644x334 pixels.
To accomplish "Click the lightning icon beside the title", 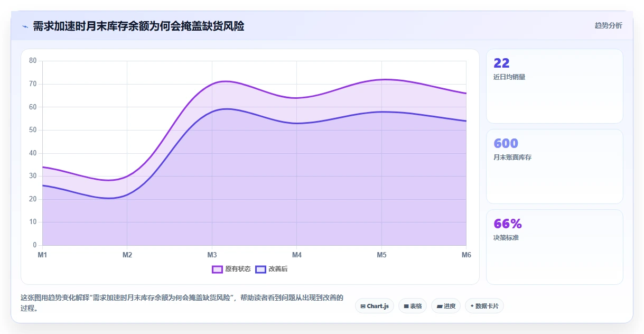I will click(25, 26).
